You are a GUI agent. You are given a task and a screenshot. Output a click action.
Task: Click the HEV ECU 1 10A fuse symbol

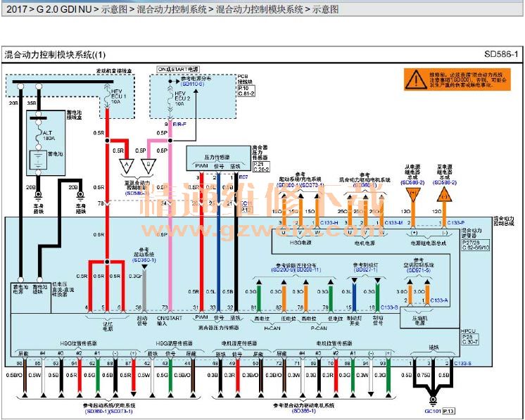pos(107,96)
